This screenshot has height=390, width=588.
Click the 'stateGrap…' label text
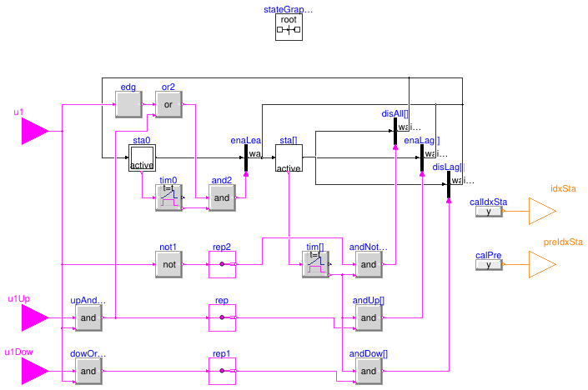tap(288, 10)
